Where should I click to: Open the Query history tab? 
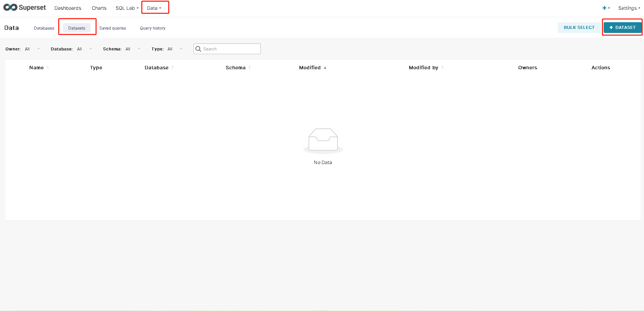pos(152,28)
